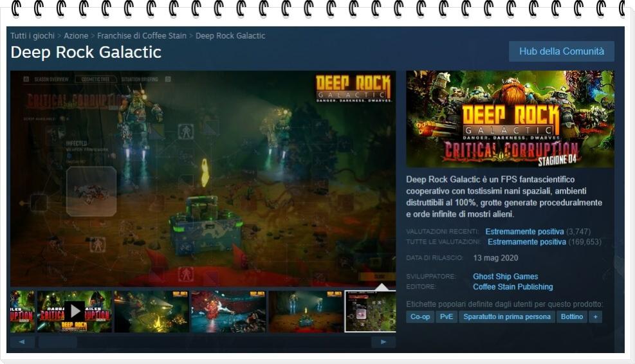Image resolution: width=635 pixels, height=364 pixels.
Task: Click the thumbnail strip scrollbar handle
Action: tap(58, 342)
